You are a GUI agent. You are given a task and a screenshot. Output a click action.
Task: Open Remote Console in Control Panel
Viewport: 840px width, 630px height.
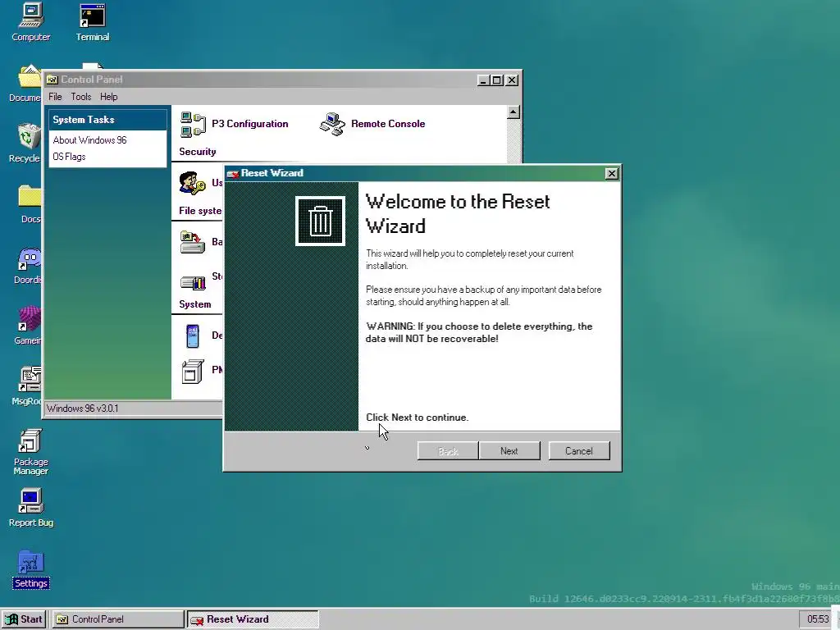pyautogui.click(x=372, y=124)
